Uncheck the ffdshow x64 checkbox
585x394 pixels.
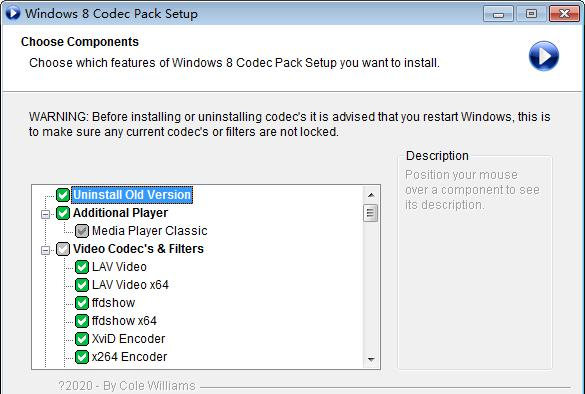coord(82,321)
